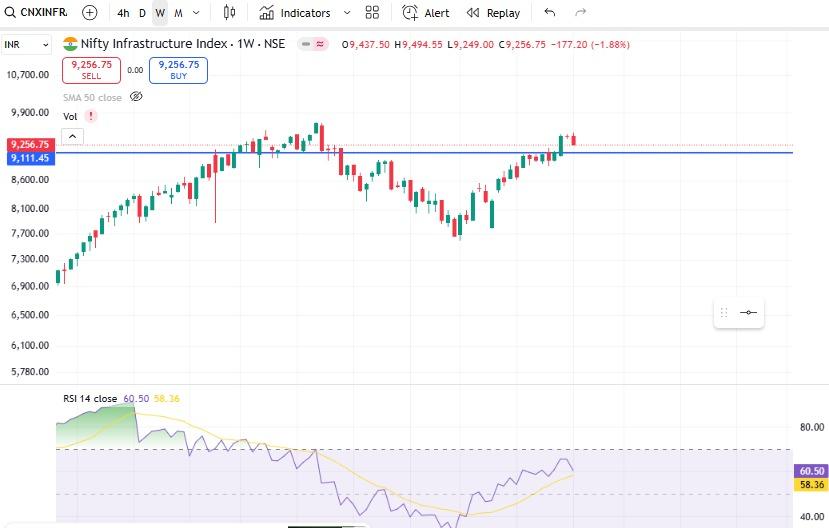The height and width of the screenshot is (528, 829).
Task: Add symbol to compare with plus icon
Action: point(90,13)
